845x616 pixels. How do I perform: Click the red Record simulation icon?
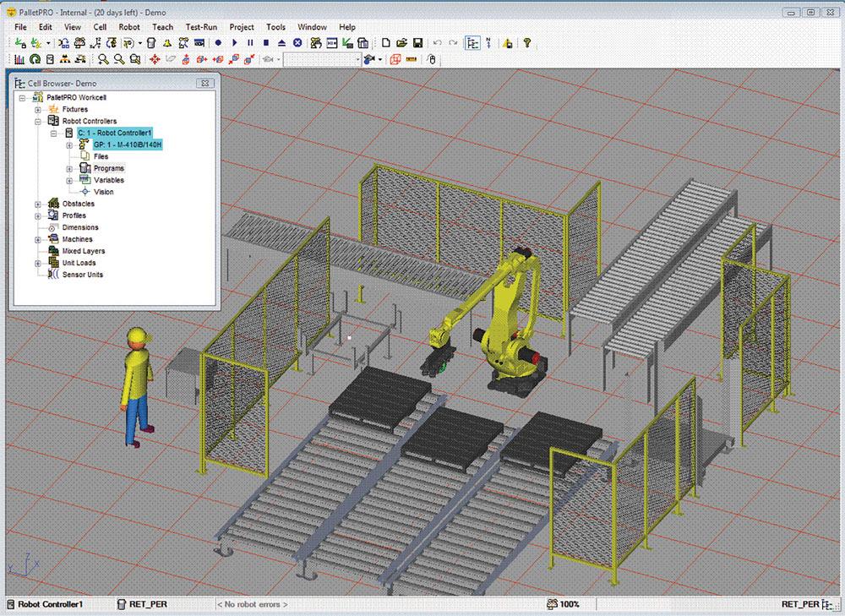coord(218,43)
